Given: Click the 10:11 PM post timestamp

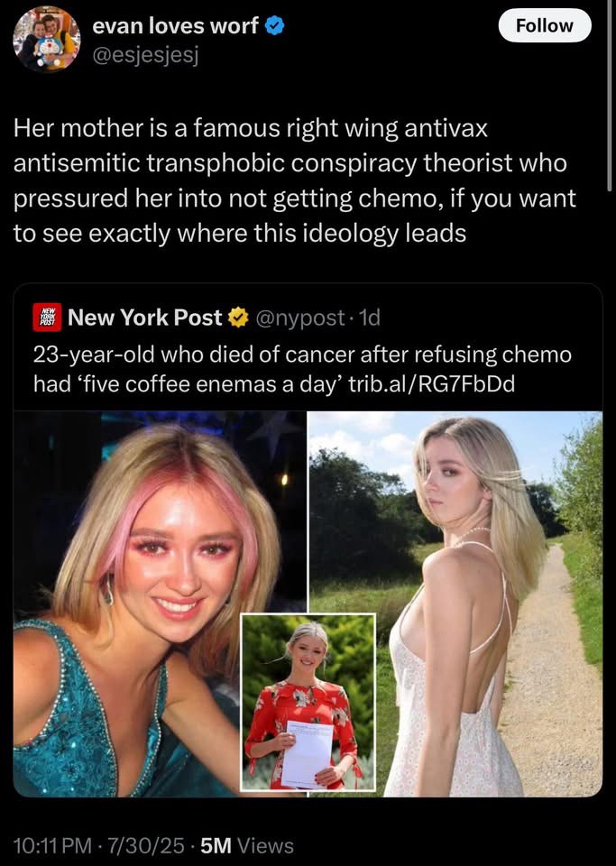Looking at the screenshot, I should coord(52,845).
